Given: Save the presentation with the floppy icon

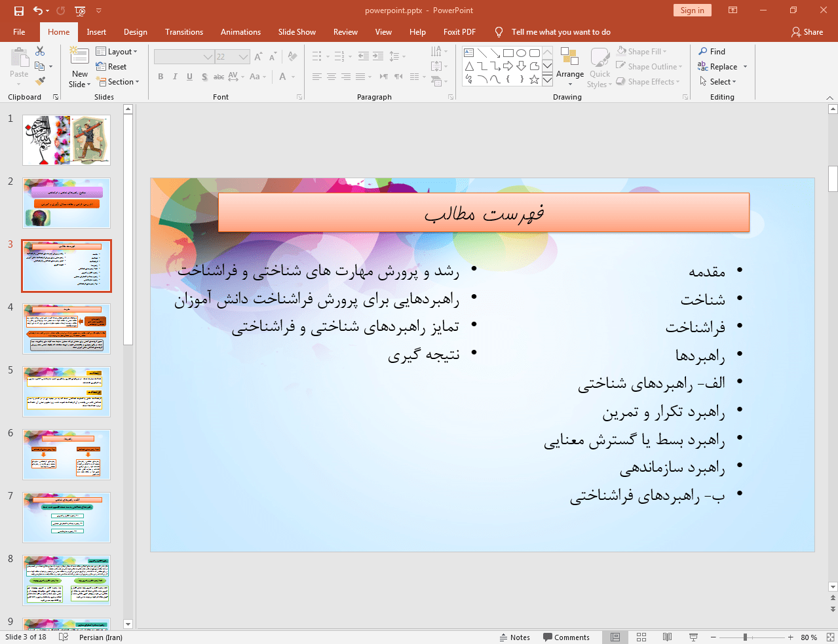Looking at the screenshot, I should (x=19, y=10).
